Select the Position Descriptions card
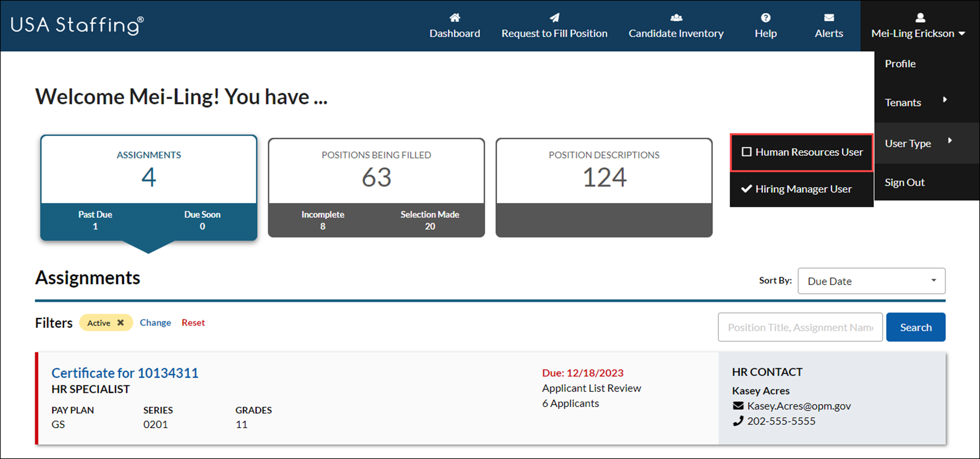The image size is (980, 459). (x=604, y=187)
